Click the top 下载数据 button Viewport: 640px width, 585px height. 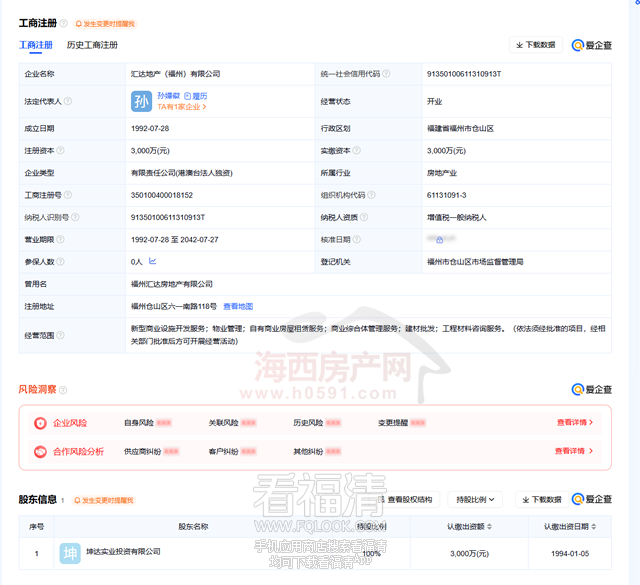point(536,45)
